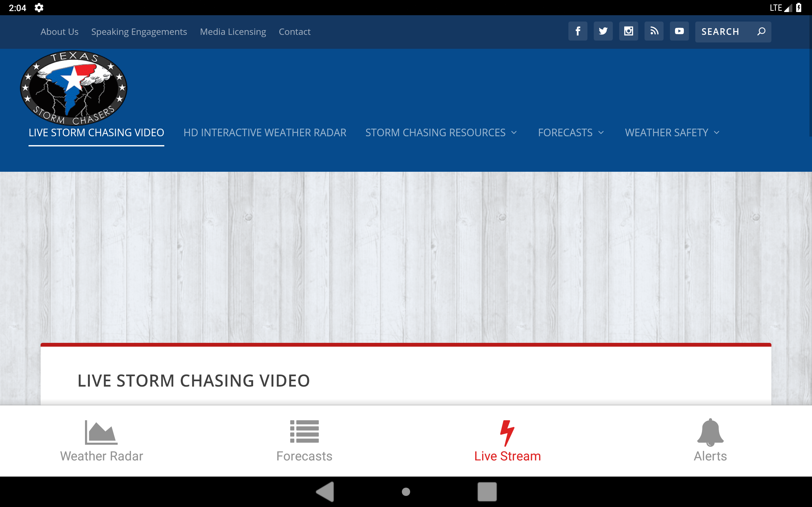Expand the Weather Safety dropdown

(672, 133)
